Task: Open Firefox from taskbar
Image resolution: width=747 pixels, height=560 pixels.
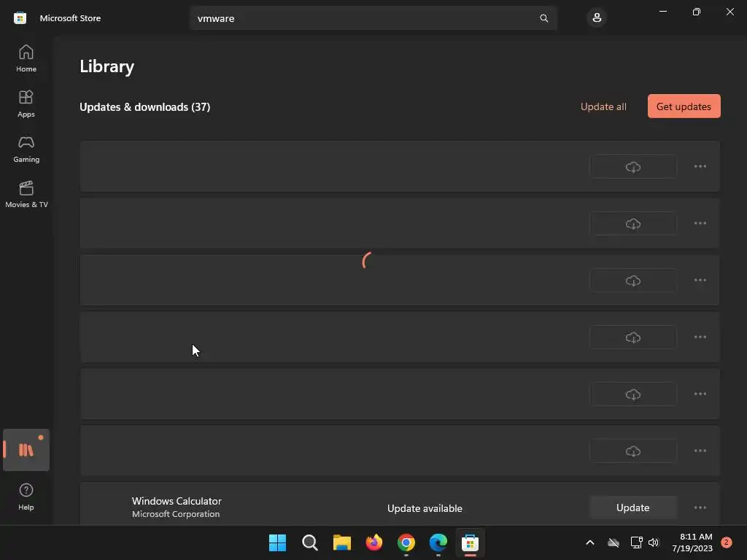Action: (374, 542)
